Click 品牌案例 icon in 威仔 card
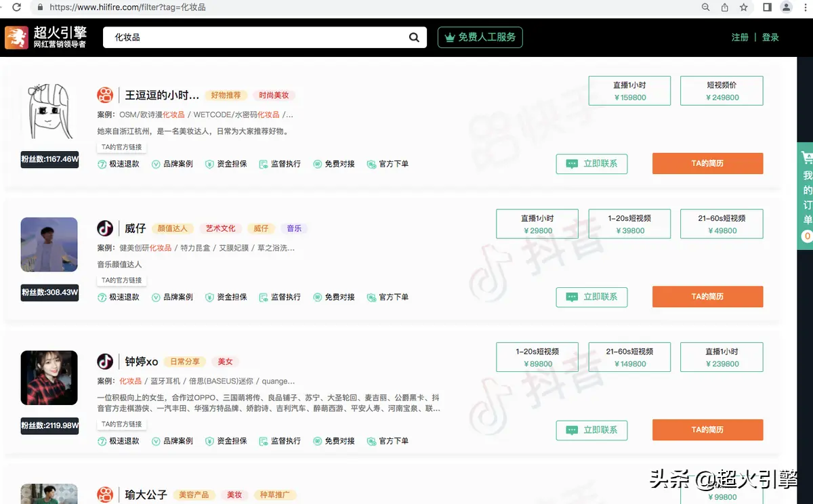The image size is (813, 504). pyautogui.click(x=156, y=297)
